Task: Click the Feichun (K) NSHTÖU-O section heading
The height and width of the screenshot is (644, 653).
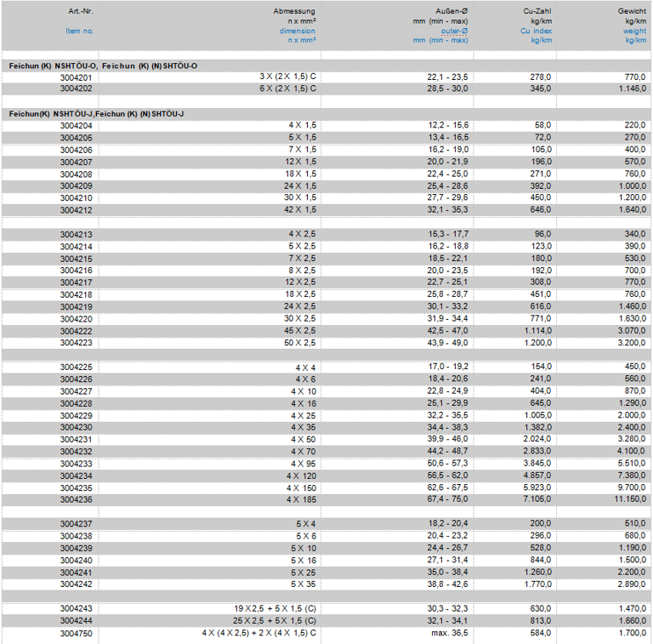Action: tap(103, 66)
